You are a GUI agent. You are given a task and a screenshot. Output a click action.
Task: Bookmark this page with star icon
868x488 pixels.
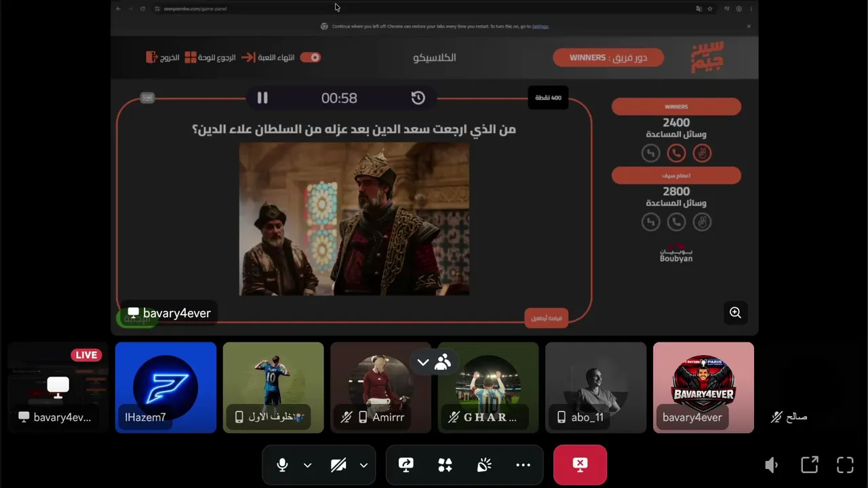[x=710, y=9]
